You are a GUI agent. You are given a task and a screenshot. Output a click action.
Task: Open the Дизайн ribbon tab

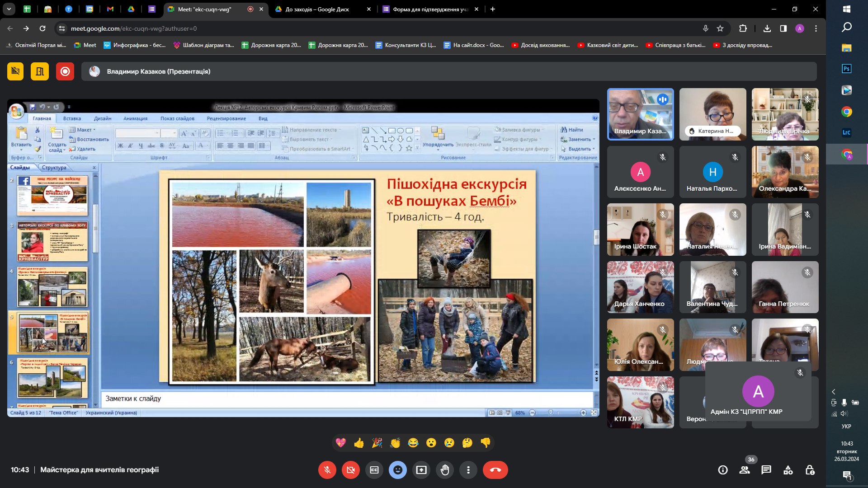point(103,118)
